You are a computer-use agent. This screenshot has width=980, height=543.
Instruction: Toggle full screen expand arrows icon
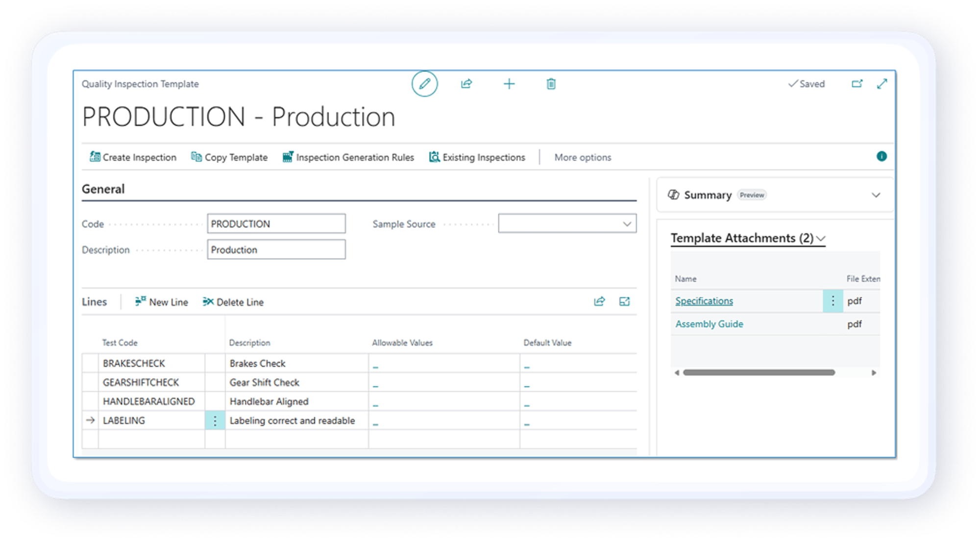[882, 84]
